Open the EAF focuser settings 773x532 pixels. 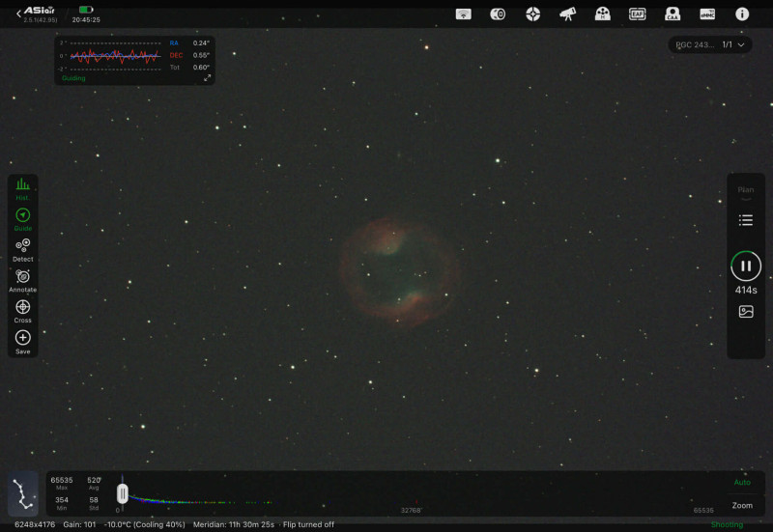pyautogui.click(x=637, y=14)
